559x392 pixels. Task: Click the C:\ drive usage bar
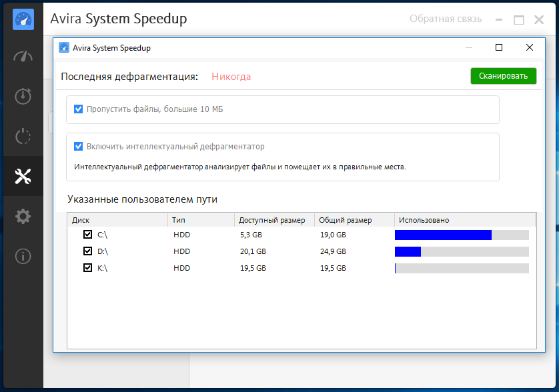[x=462, y=235]
